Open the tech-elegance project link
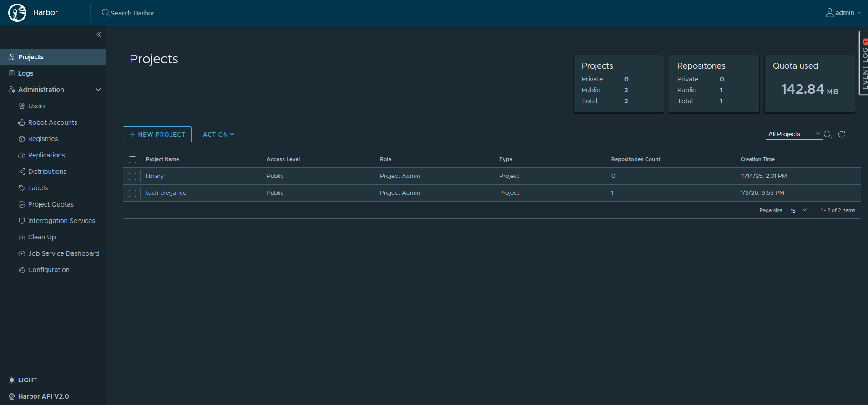The image size is (868, 405). click(166, 193)
